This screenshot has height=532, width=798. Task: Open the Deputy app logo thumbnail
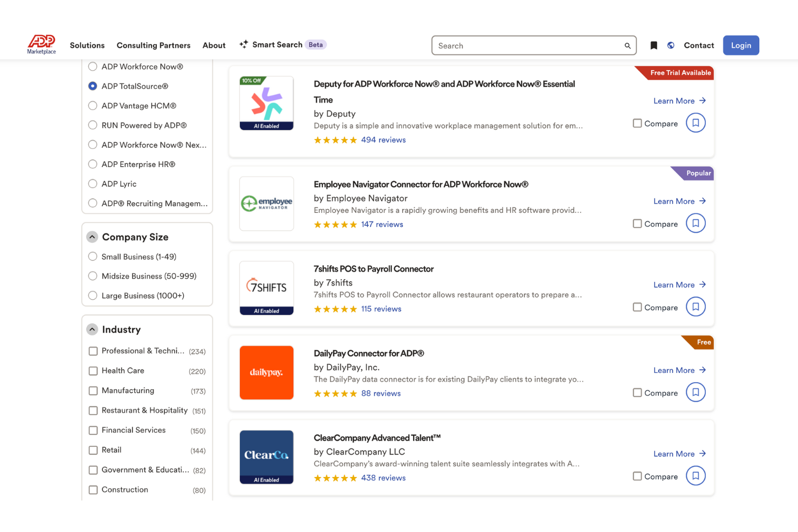(266, 103)
